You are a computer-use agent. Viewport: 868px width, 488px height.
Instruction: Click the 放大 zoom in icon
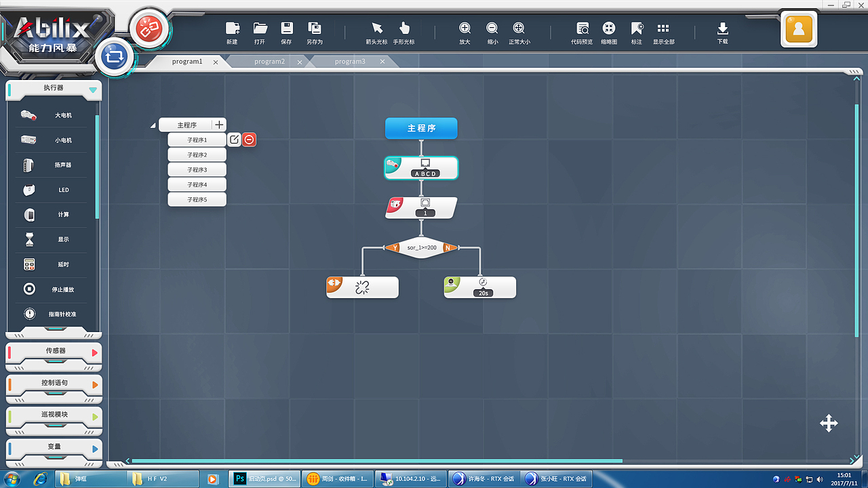(x=465, y=28)
